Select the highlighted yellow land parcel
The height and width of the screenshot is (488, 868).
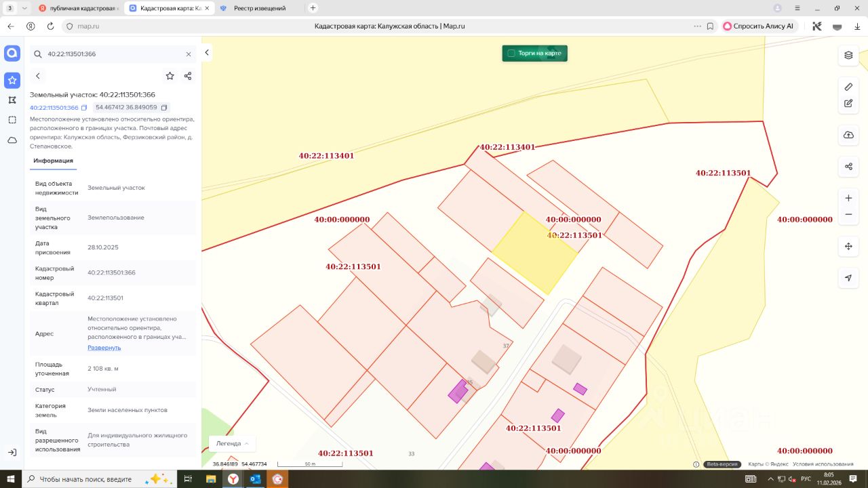pyautogui.click(x=534, y=252)
